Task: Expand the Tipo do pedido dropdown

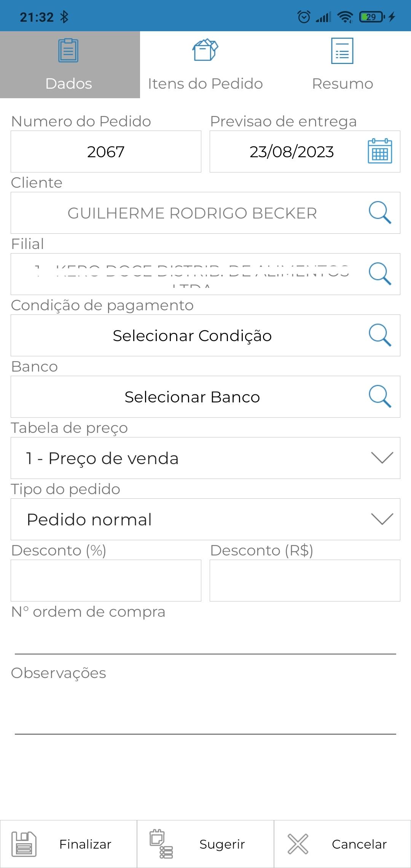Action: click(x=205, y=519)
